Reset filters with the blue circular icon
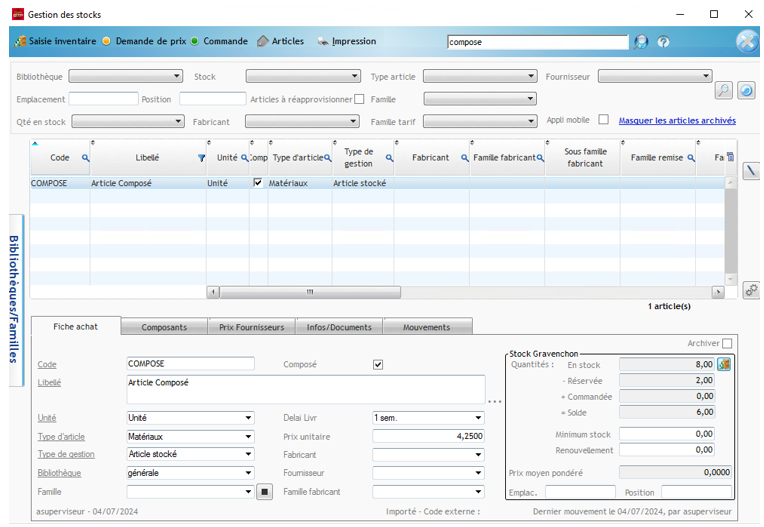 746,90
